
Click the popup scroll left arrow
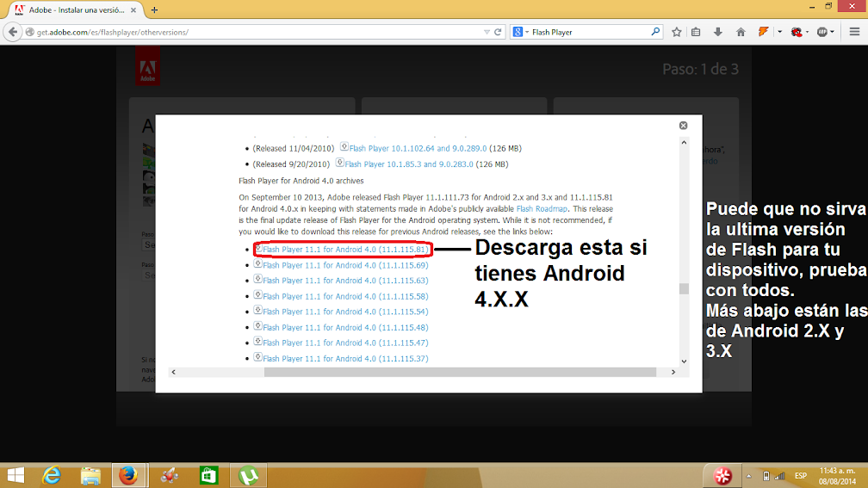click(x=173, y=372)
